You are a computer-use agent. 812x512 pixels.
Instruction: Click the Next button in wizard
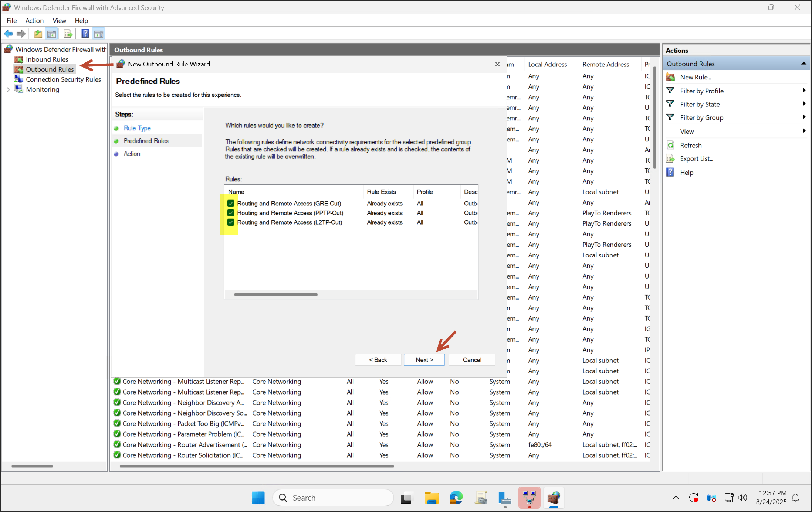[424, 360]
